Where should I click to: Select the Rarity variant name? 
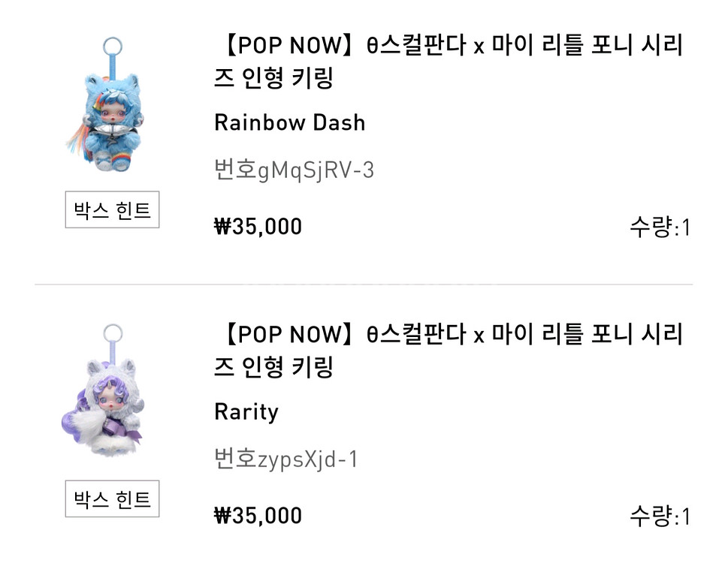(246, 411)
